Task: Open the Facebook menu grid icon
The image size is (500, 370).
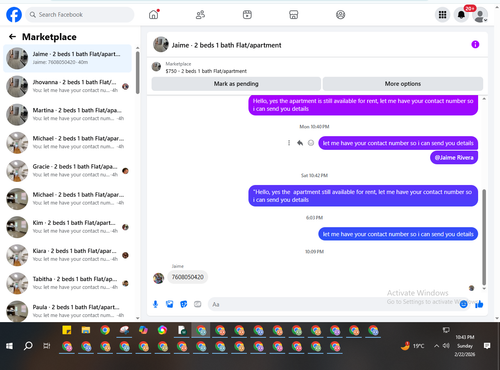Action: [442, 15]
